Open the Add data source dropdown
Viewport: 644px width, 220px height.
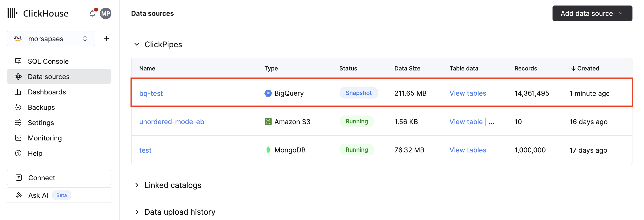pos(592,13)
